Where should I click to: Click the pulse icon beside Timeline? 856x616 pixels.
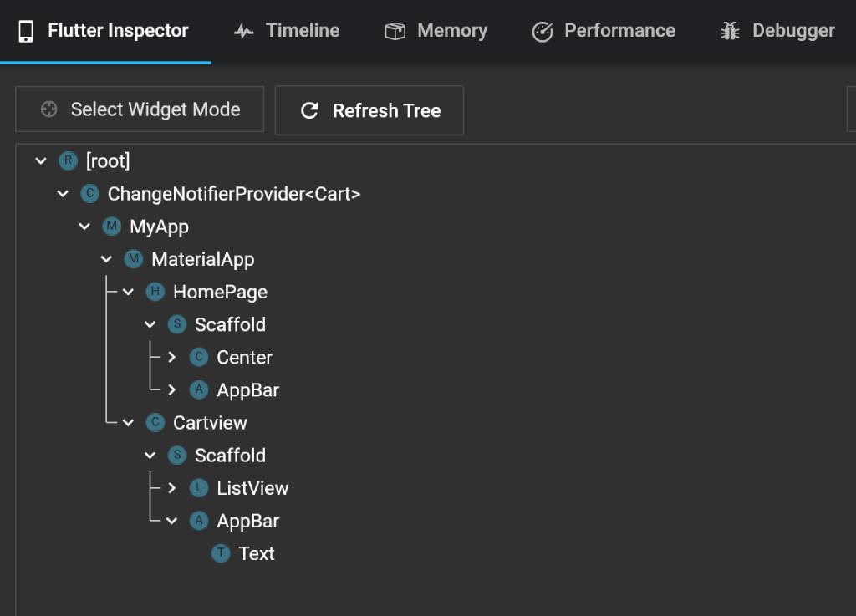[243, 31]
